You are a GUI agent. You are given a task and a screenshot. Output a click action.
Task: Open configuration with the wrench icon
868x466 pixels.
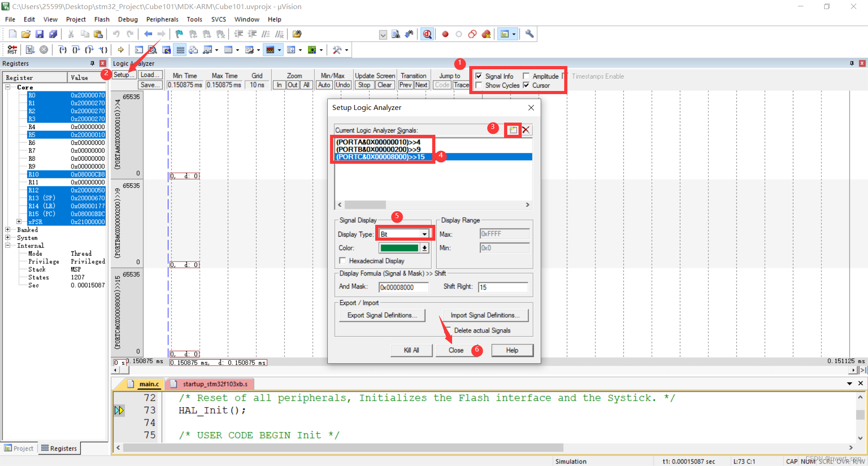[529, 34]
